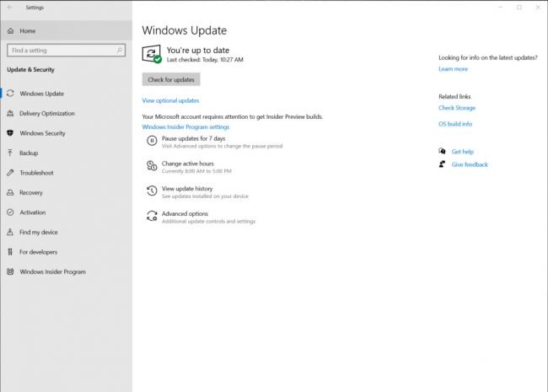Click the Update & Security heading
Image resolution: width=548 pixels, height=392 pixels.
[30, 69]
